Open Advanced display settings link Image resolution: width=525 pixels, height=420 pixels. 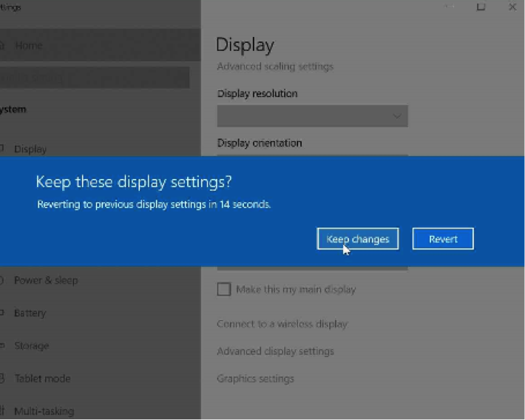pyautogui.click(x=275, y=351)
